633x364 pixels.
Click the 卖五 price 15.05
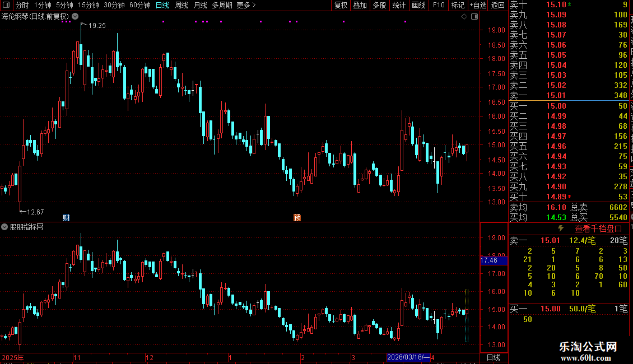click(x=556, y=55)
